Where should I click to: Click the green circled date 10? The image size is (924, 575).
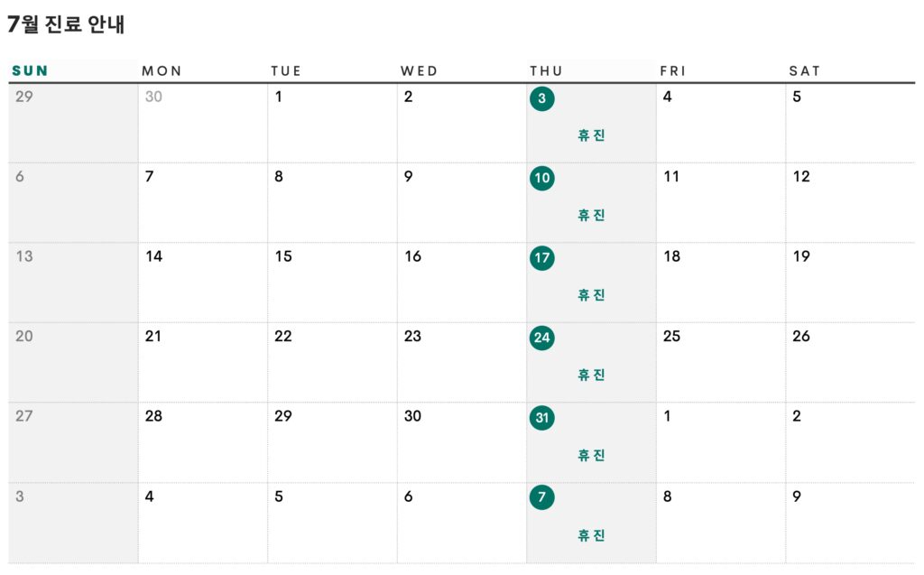tap(541, 178)
